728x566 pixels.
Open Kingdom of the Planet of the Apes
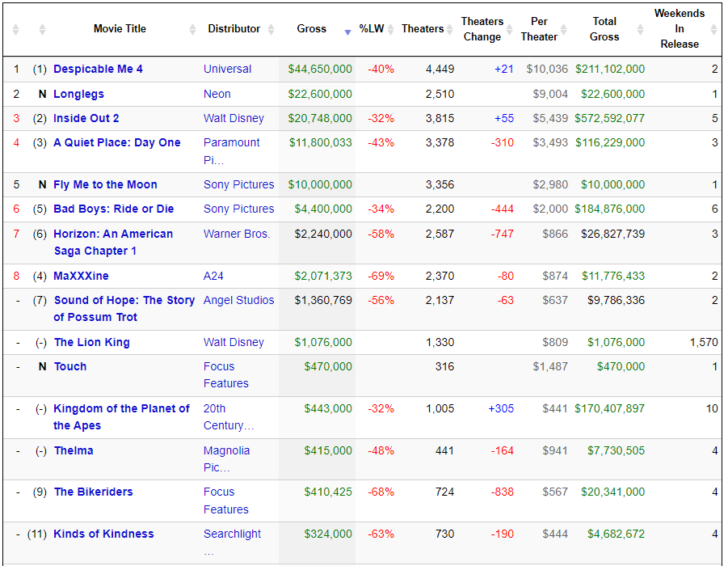point(121,417)
